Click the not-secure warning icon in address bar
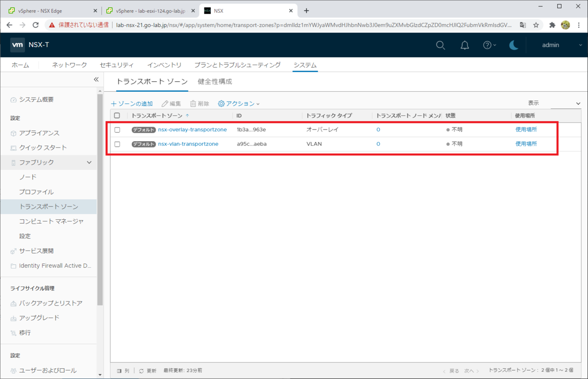Viewport: 588px width, 379px height. click(52, 25)
